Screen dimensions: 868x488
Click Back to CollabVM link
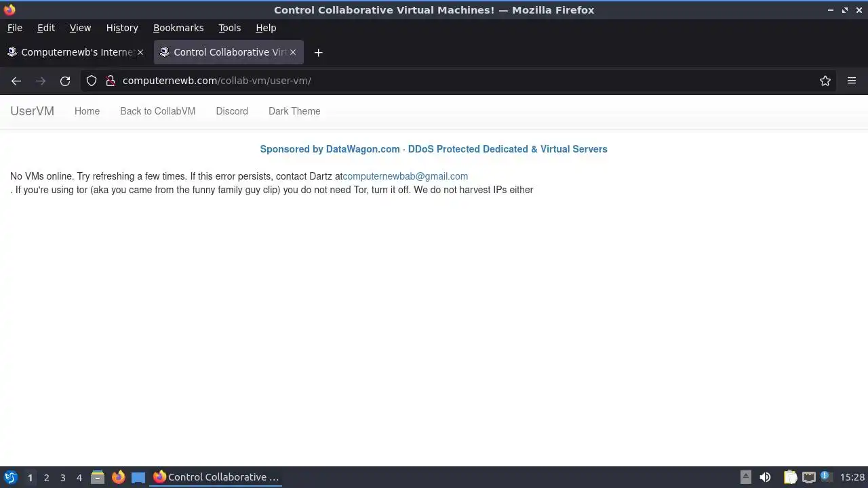[x=157, y=111]
